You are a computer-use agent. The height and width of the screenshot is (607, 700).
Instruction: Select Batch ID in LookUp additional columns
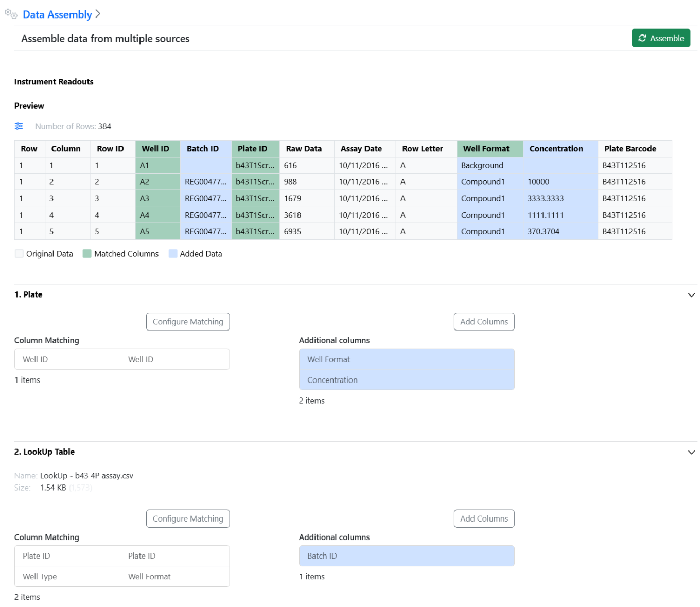tap(407, 556)
